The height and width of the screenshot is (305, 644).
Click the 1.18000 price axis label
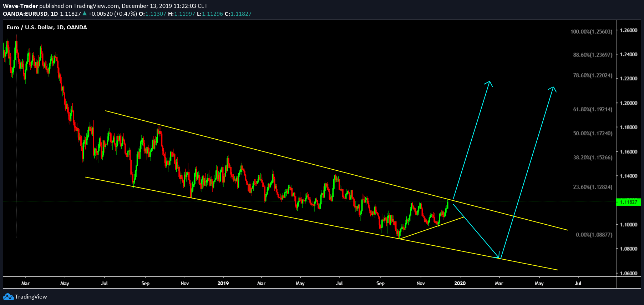pos(629,127)
